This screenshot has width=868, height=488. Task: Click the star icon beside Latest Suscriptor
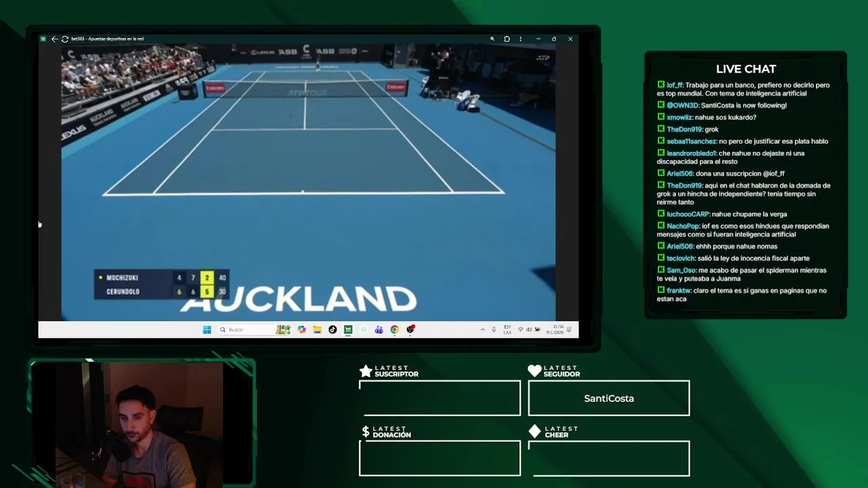pos(366,371)
